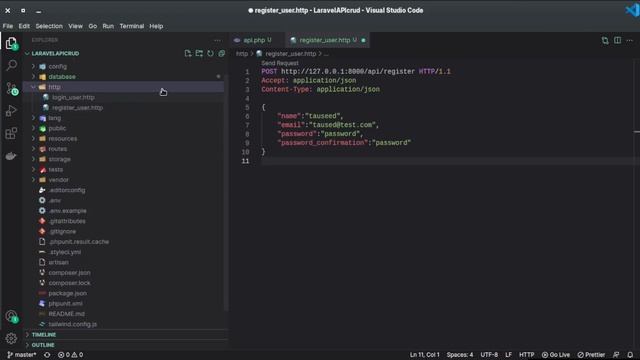Open the File menu
The width and height of the screenshot is (640, 360).
[8, 26]
